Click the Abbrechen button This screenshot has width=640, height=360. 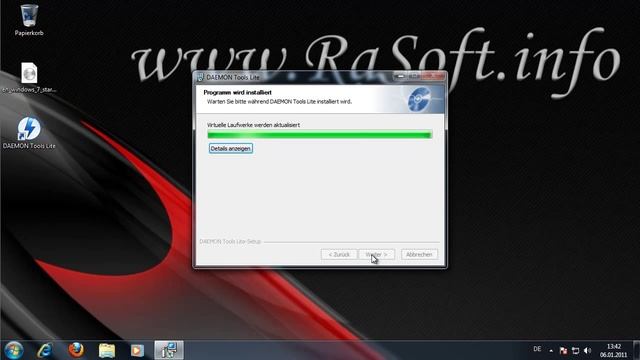coord(419,254)
